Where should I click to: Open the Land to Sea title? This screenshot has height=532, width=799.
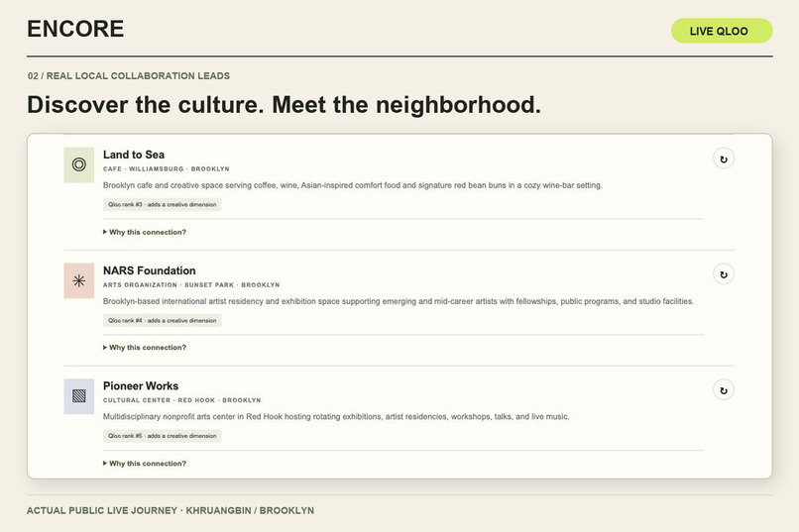[134, 155]
